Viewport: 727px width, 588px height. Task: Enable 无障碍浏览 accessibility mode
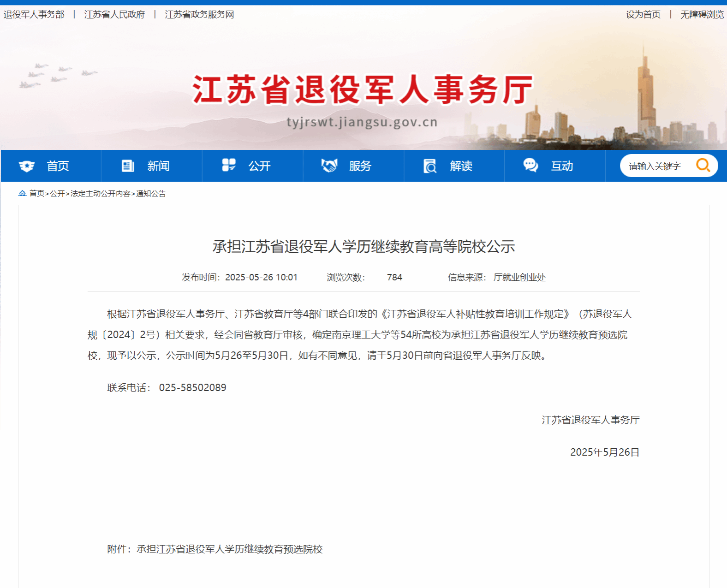point(702,15)
